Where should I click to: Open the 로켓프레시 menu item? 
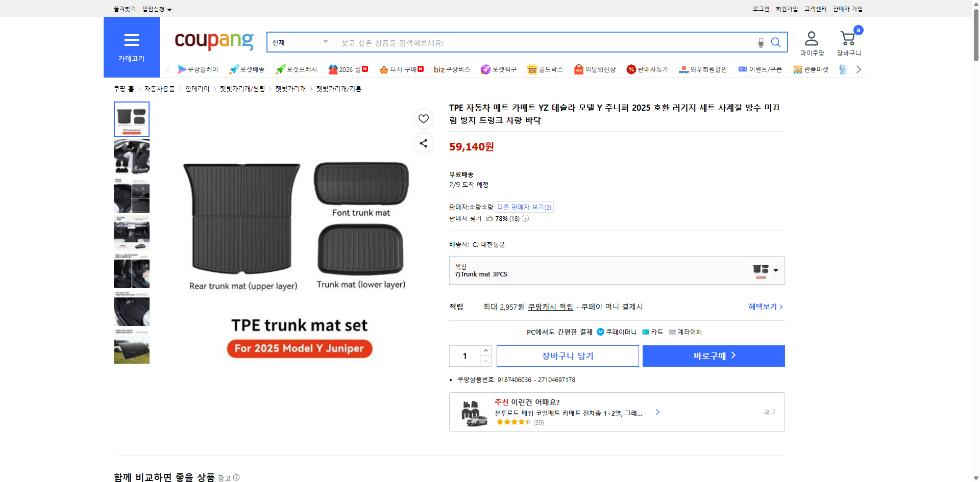point(297,69)
